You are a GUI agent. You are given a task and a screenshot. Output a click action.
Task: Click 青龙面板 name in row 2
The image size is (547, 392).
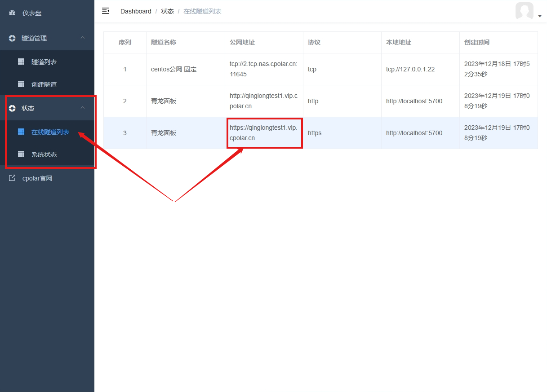click(x=164, y=101)
